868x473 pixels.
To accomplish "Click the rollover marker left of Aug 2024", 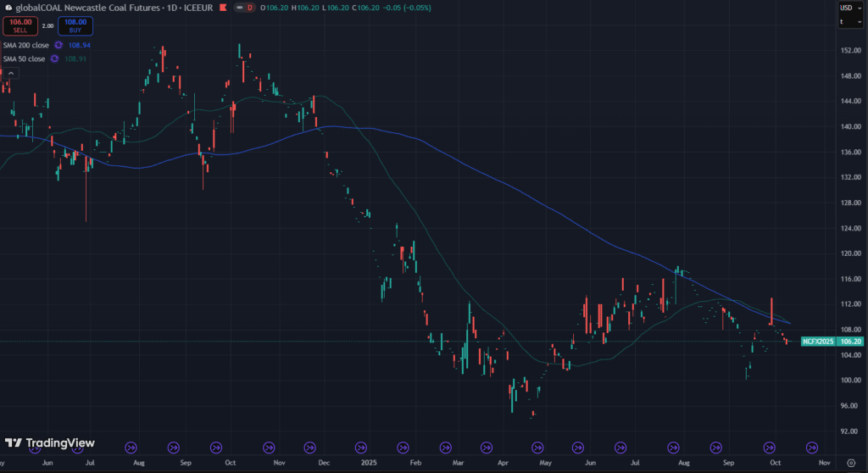I will pos(131,447).
